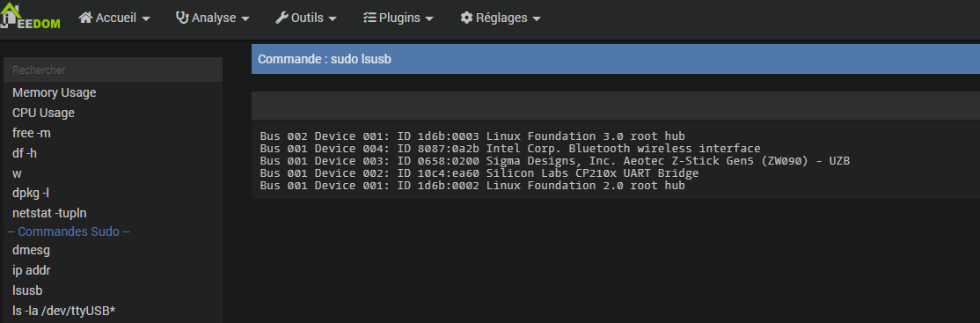Click the stethoscope icon beside Analyse
Viewport: 980px width, 323px height.
tap(182, 18)
